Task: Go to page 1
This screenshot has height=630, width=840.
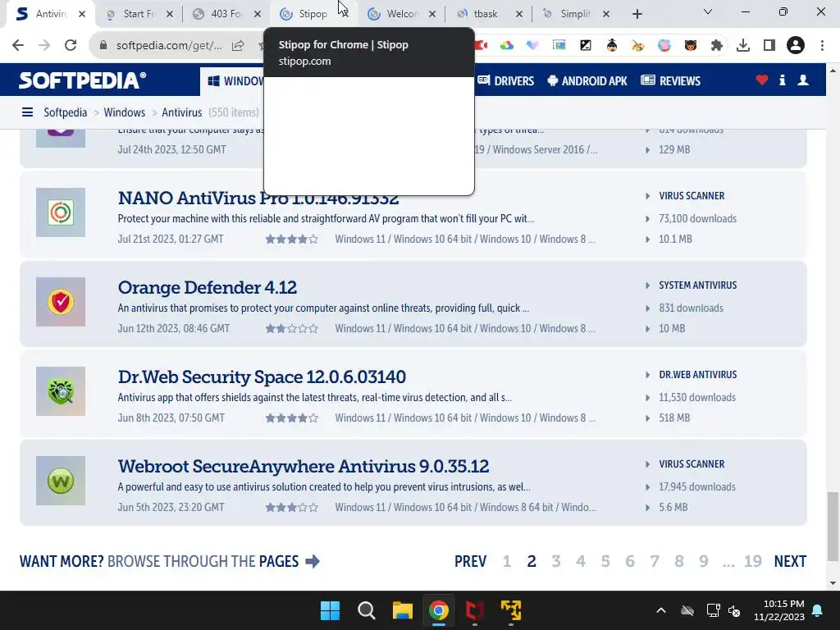Action: pos(507,561)
